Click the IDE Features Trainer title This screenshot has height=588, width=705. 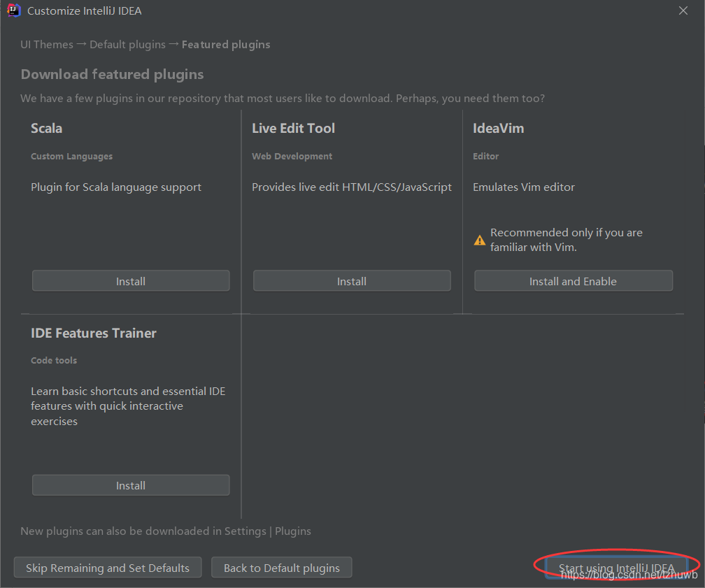coord(94,333)
